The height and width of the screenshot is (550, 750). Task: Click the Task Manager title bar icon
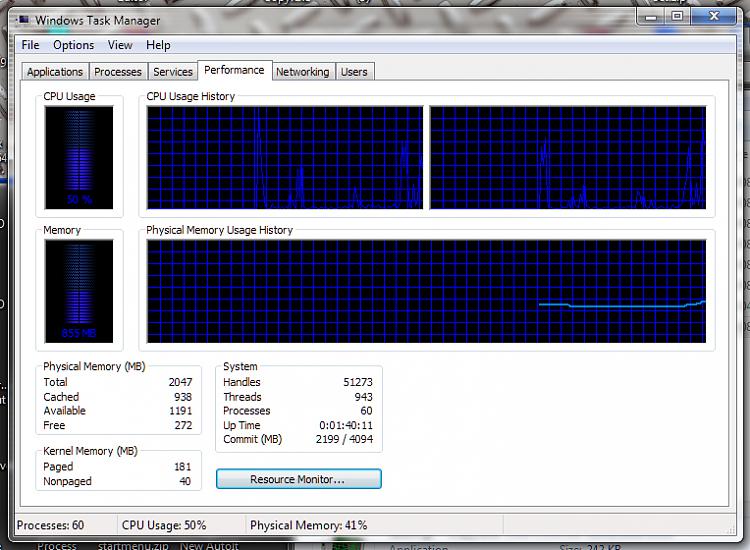coord(23,20)
